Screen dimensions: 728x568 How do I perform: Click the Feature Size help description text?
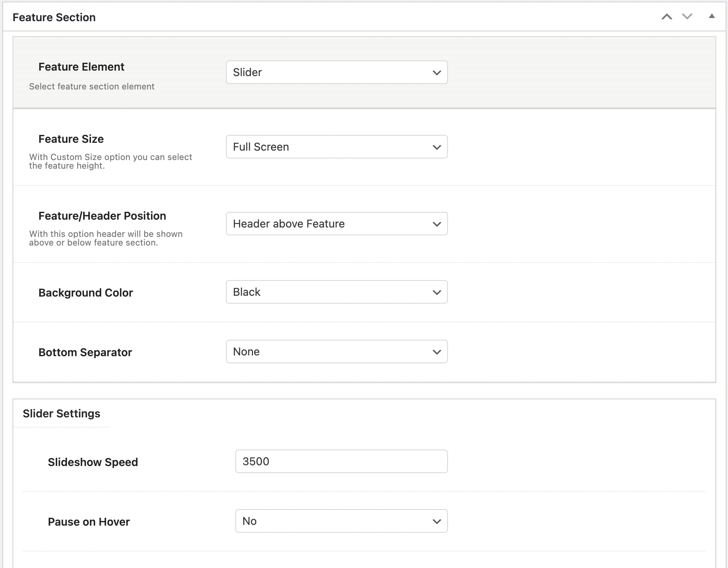pos(110,161)
